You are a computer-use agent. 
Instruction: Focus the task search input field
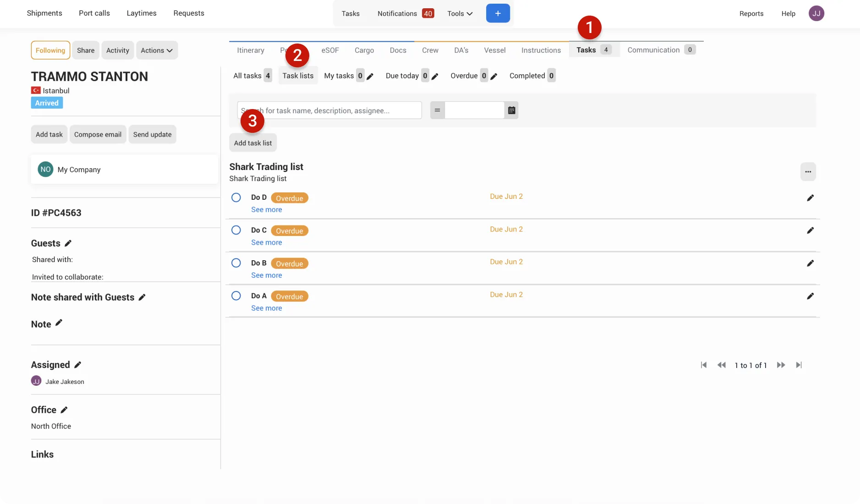329,110
